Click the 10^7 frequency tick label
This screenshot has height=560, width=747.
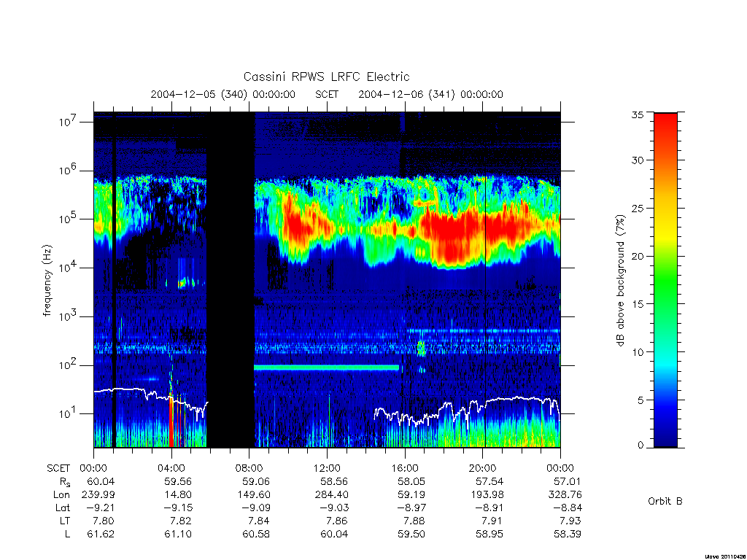[69, 122]
